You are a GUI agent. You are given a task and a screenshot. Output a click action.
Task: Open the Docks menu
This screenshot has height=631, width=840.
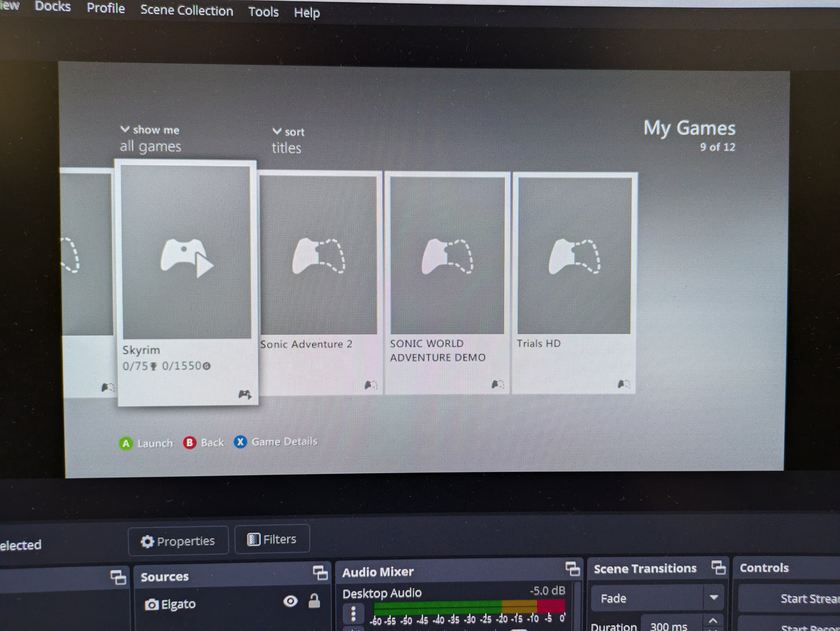(52, 7)
